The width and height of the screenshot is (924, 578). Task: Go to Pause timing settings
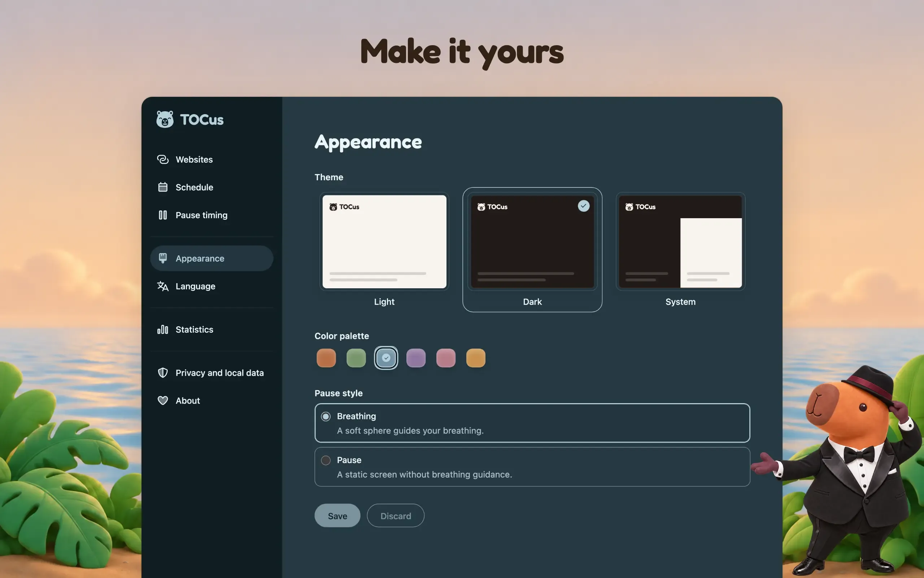tap(201, 215)
